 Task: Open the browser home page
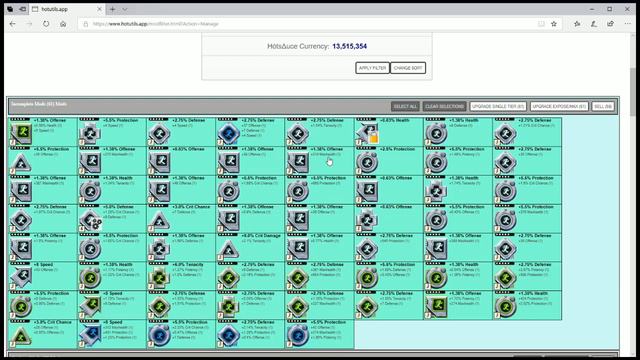[x=63, y=24]
